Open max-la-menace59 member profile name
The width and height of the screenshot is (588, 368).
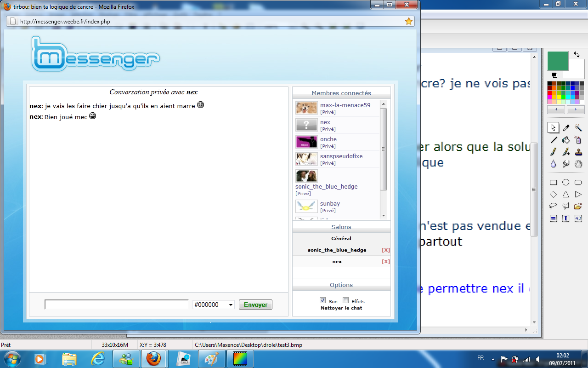345,105
